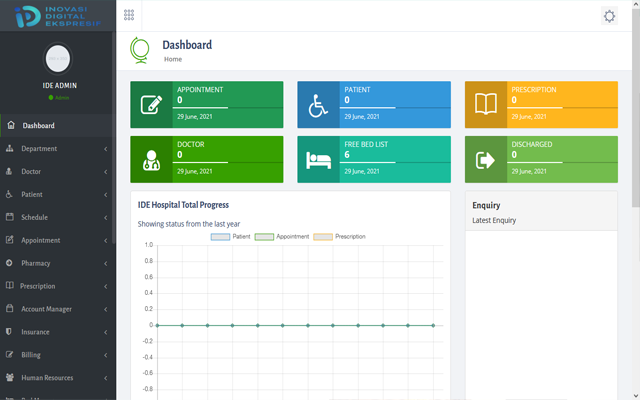Toggle Patient series in chart legend
The image size is (640, 400).
[x=231, y=237]
